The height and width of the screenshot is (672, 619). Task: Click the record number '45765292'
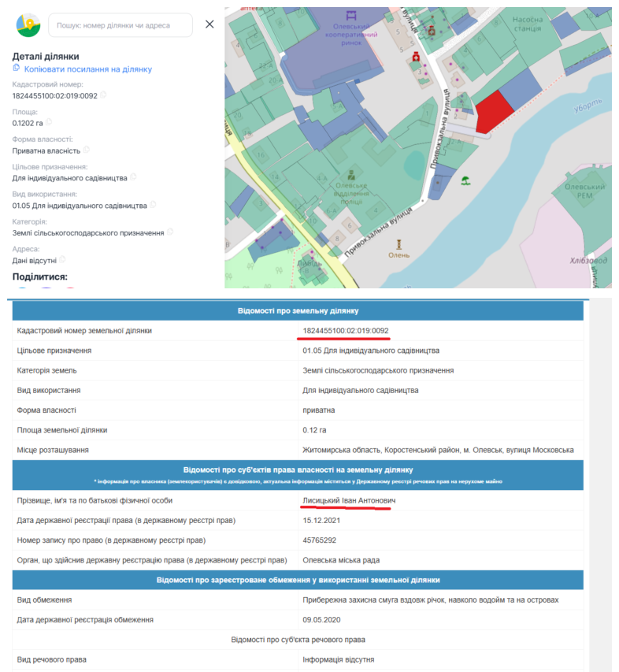[x=319, y=540]
